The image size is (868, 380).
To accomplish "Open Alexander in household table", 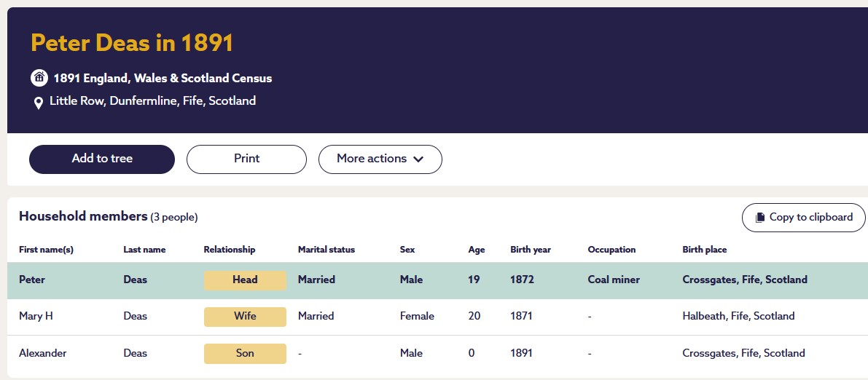I will click(42, 353).
